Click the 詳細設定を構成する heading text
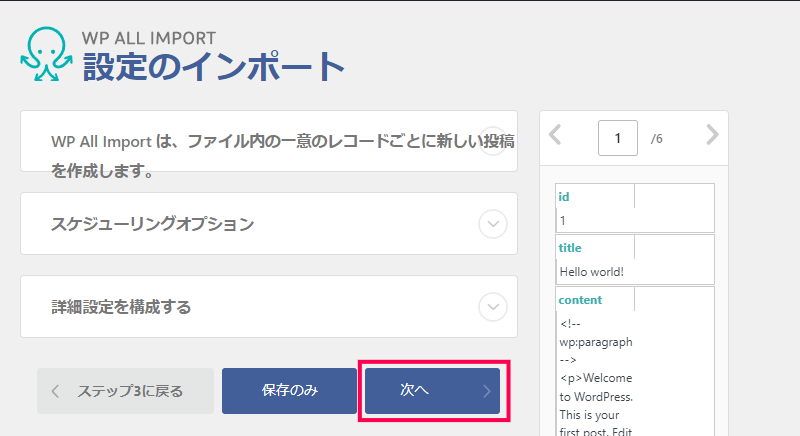The image size is (800, 436). (x=121, y=307)
